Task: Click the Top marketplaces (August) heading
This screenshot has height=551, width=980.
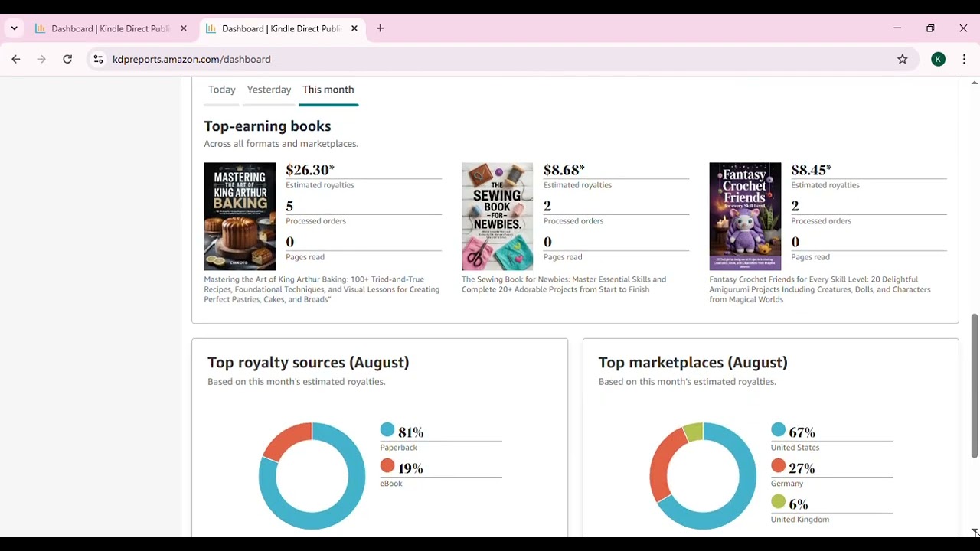Action: coord(693,363)
